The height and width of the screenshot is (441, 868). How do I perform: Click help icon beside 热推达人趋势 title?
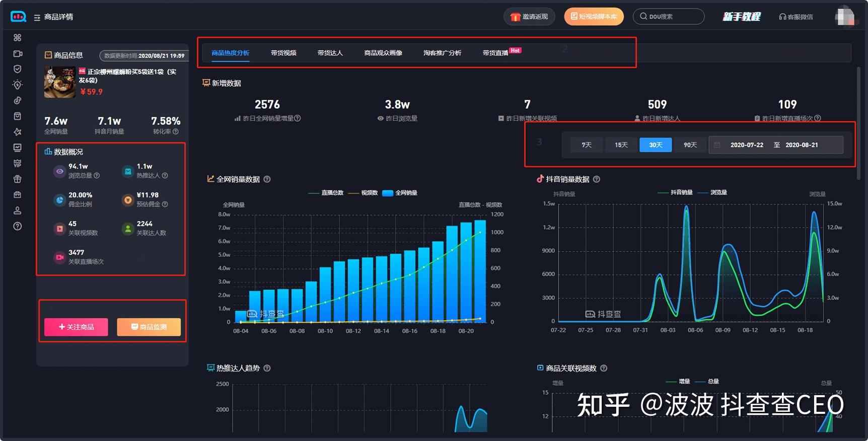(x=267, y=368)
